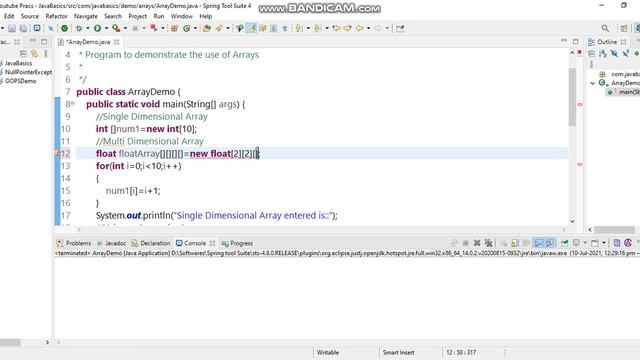Click the Search flashlight toolbar icon
The height and width of the screenshot is (360, 640).
click(x=219, y=28)
